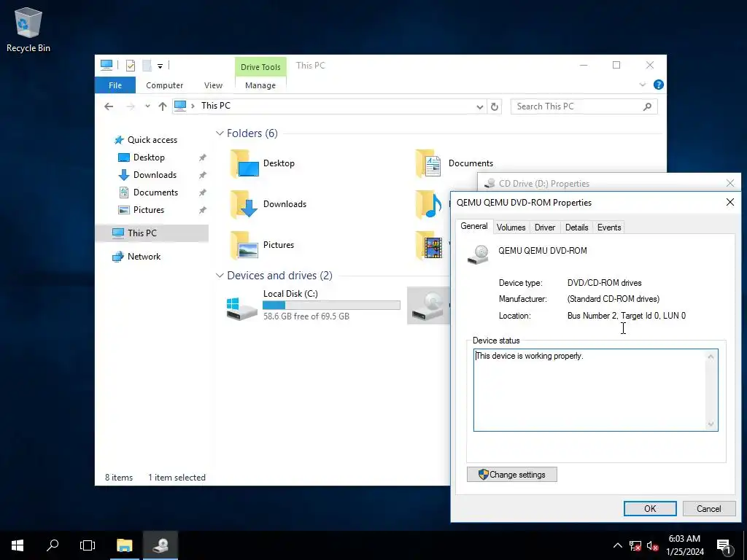
Task: Show hidden icons in system tray
Action: [x=617, y=545]
